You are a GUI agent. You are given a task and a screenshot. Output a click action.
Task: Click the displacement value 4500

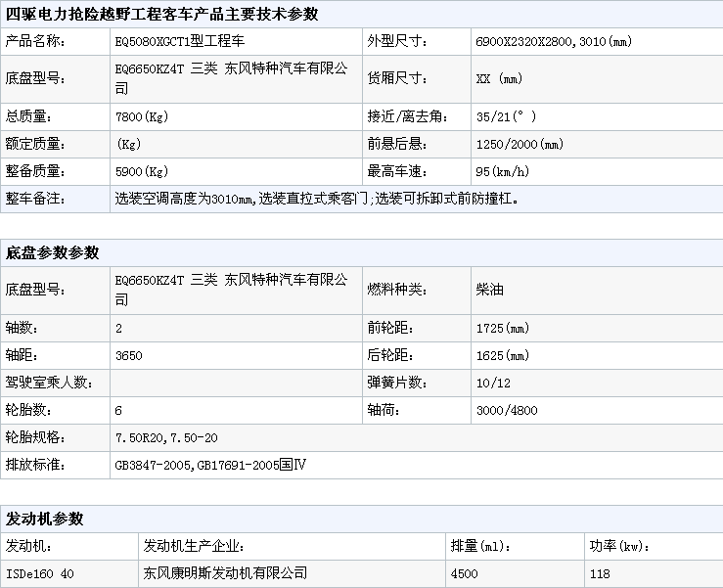point(465,573)
